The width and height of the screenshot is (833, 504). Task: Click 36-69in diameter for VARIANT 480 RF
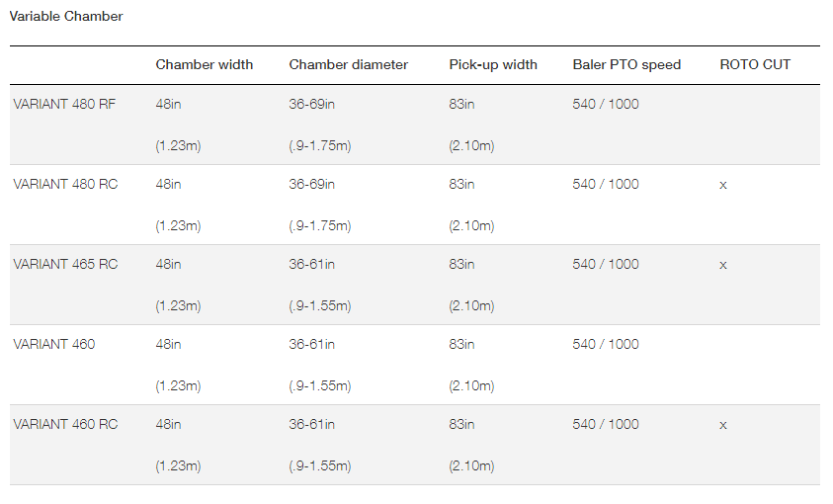pos(312,104)
